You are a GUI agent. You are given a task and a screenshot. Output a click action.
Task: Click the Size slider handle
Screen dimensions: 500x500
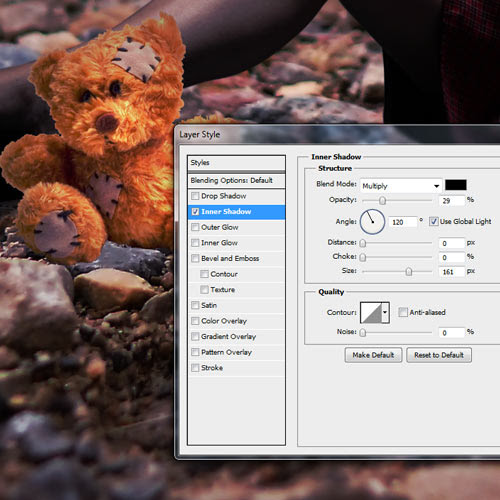[x=409, y=272]
